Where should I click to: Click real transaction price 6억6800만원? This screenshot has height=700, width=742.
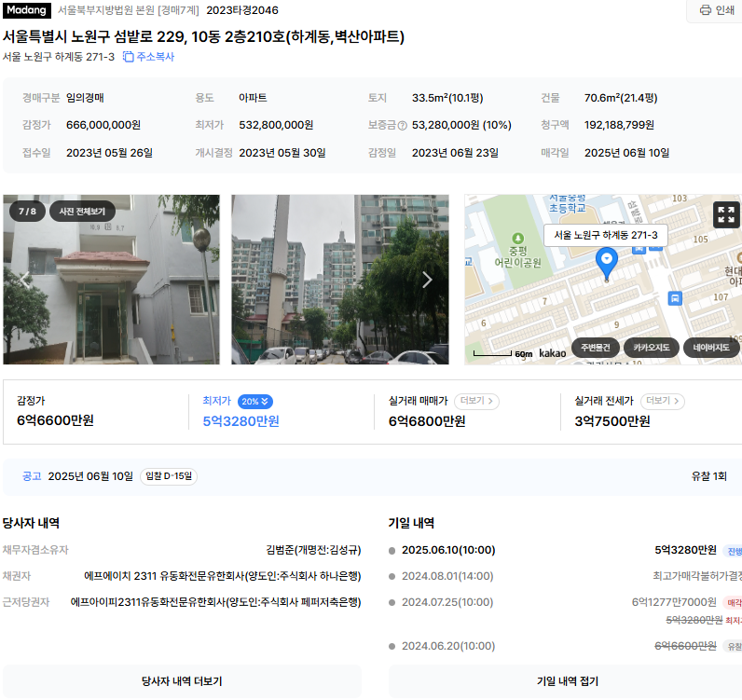pyautogui.click(x=427, y=421)
